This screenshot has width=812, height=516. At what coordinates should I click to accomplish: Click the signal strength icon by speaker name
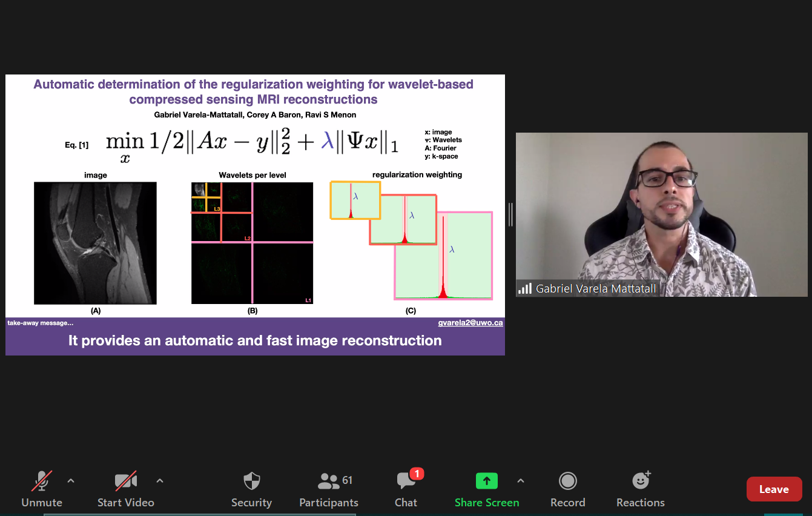pos(524,289)
